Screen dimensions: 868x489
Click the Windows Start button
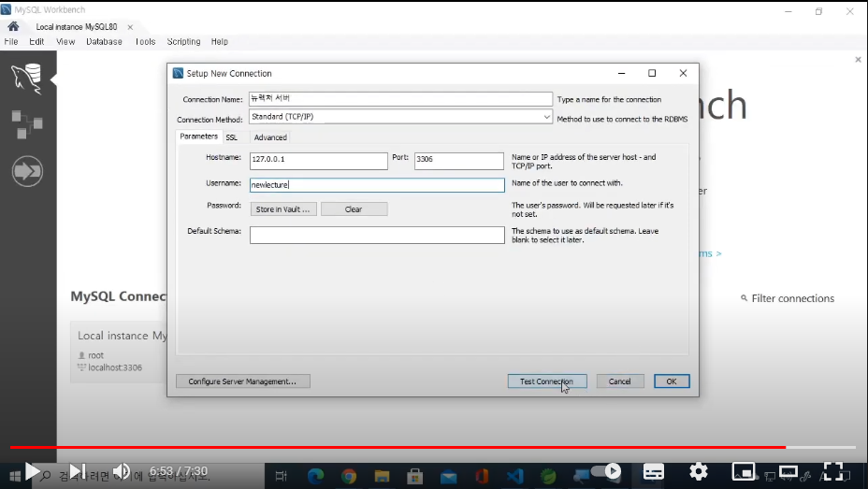pos(14,476)
